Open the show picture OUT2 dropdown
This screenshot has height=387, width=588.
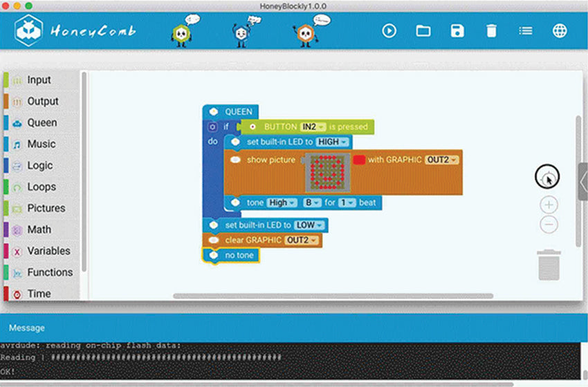(x=442, y=160)
